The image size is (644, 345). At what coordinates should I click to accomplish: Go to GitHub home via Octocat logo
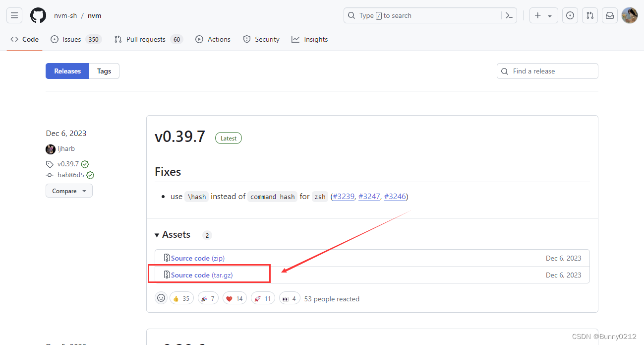(38, 15)
